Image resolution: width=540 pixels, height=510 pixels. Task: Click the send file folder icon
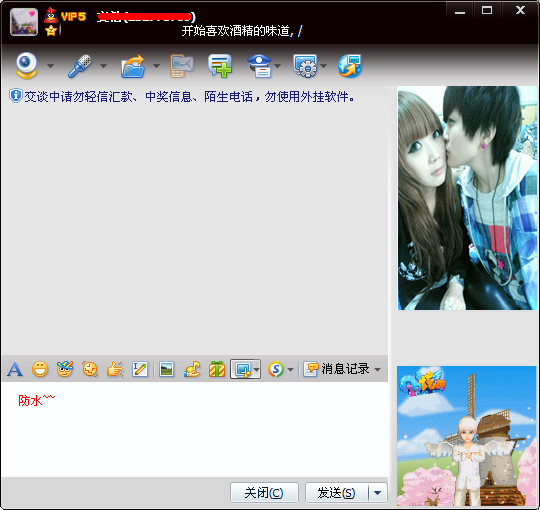coord(133,66)
